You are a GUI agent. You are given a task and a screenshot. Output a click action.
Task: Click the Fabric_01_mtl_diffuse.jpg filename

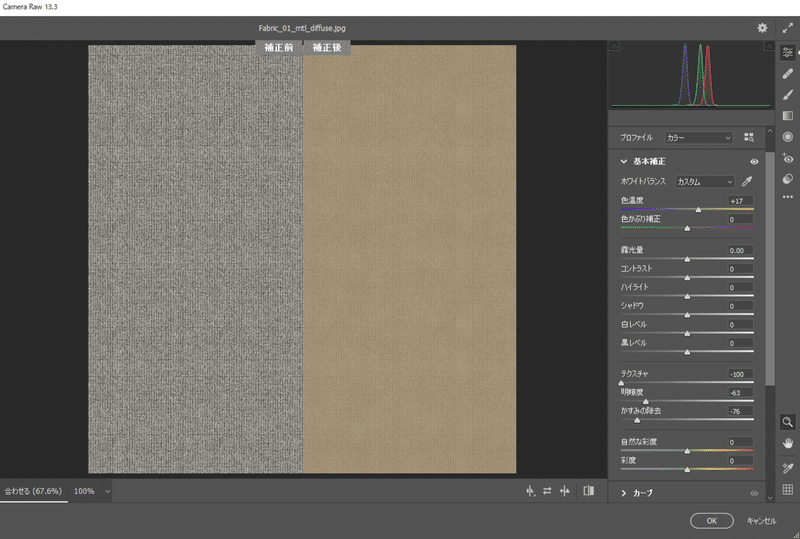coord(302,28)
